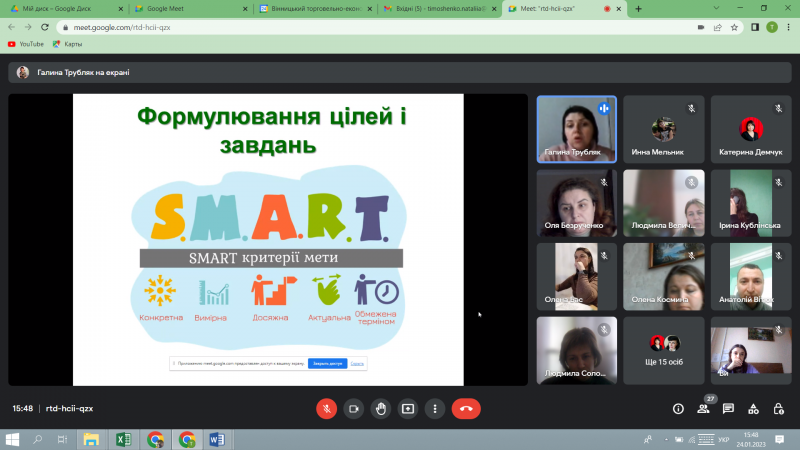Open taskbar clock and date
The width and height of the screenshot is (800, 450).
point(751,439)
